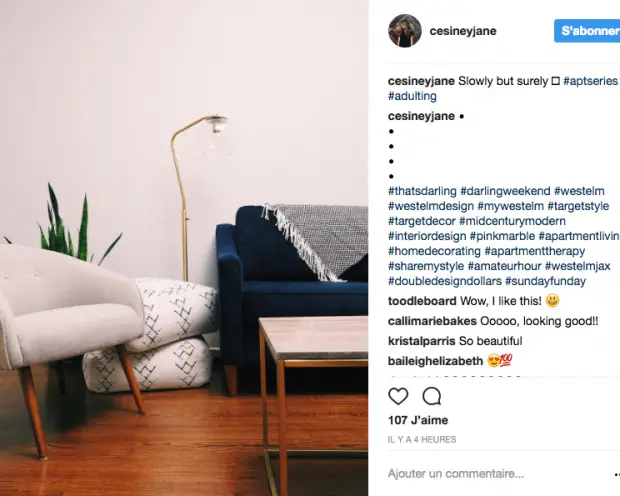
Task: View baileighelizabeth commenter profile
Action: [x=435, y=361]
